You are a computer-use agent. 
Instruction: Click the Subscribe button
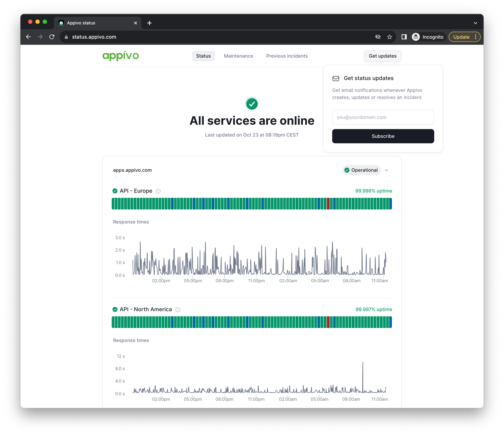(x=383, y=136)
